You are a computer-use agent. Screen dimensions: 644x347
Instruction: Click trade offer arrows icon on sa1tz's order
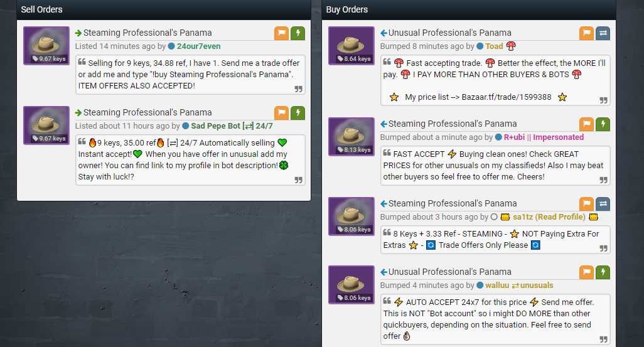[x=603, y=204]
